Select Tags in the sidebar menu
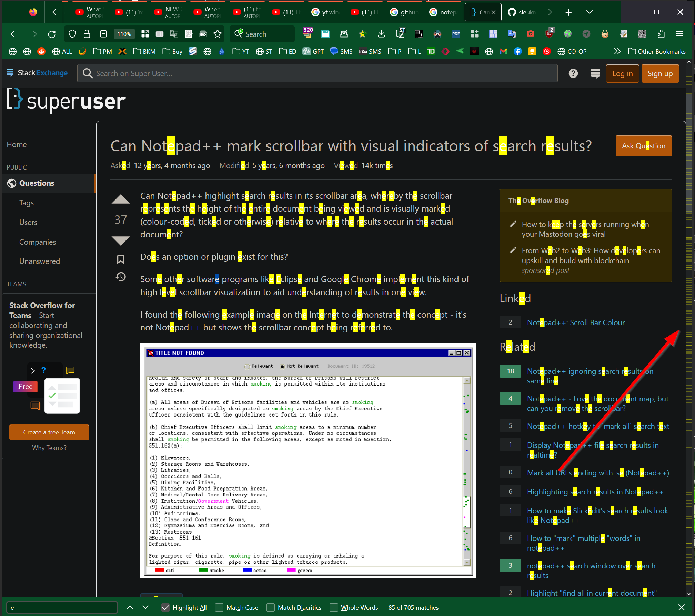 click(x=27, y=203)
